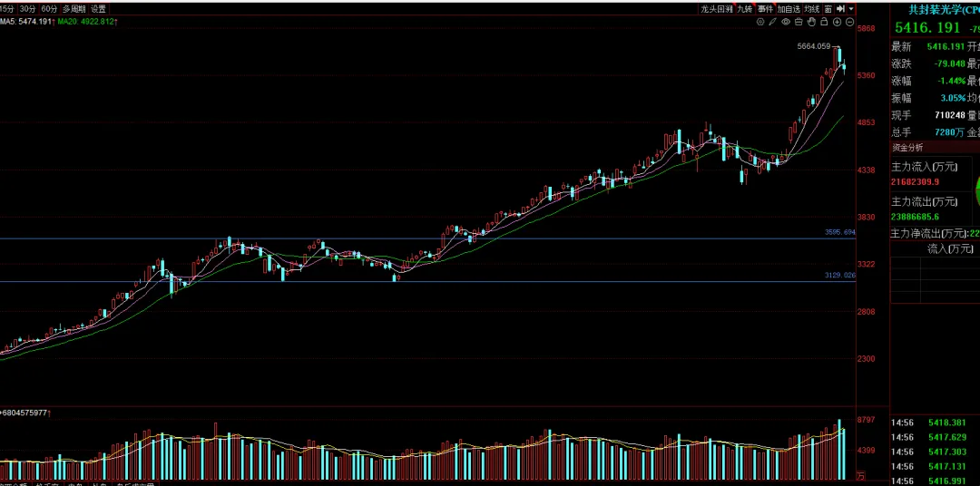Click the 3830 price axis label
980x486 pixels.
(x=866, y=217)
